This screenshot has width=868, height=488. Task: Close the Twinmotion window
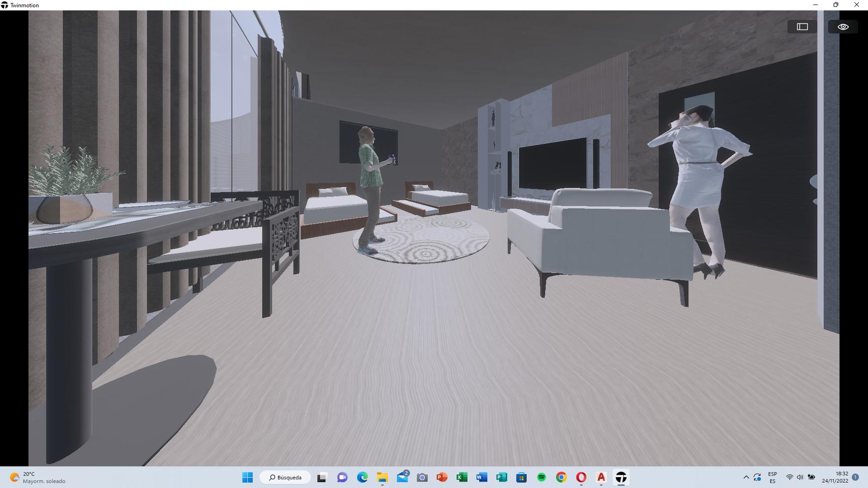[x=856, y=5]
